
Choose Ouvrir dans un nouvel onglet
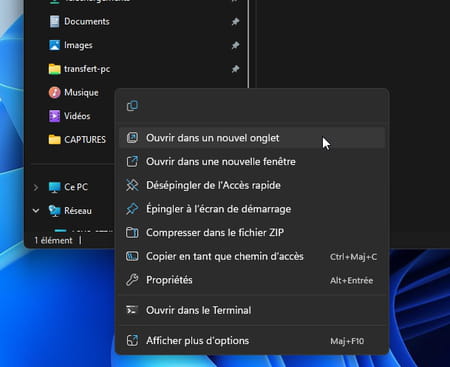click(x=252, y=138)
